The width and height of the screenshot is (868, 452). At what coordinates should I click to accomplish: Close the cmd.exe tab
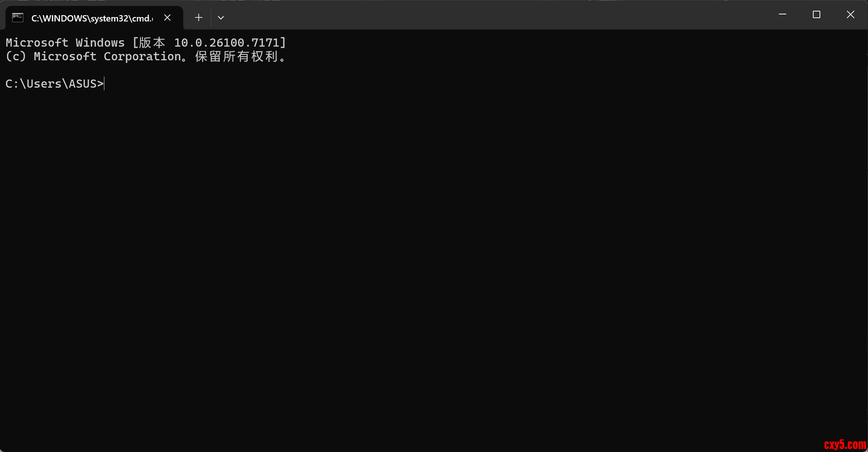point(167,17)
